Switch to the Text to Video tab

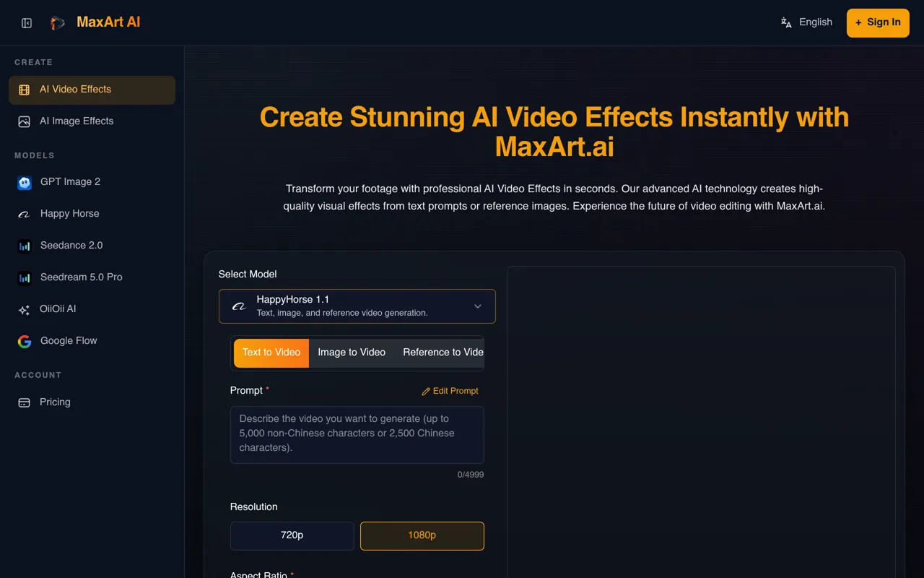click(x=271, y=353)
